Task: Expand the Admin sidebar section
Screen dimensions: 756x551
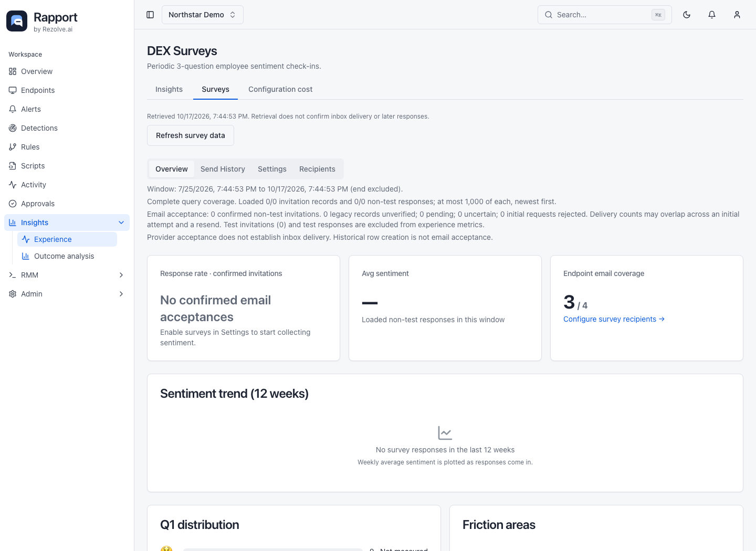Action: [121, 294]
